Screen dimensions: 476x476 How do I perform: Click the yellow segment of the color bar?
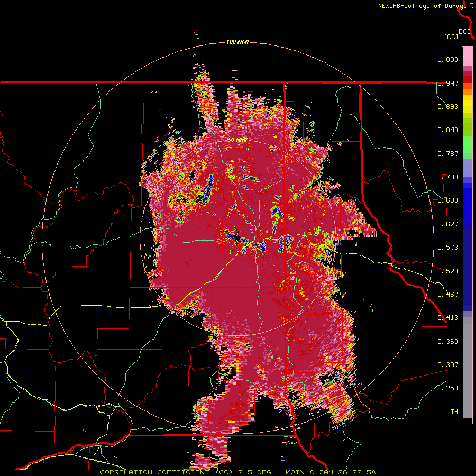[467, 104]
